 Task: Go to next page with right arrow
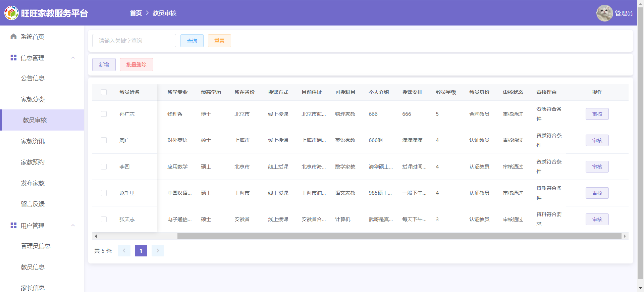[x=158, y=251]
